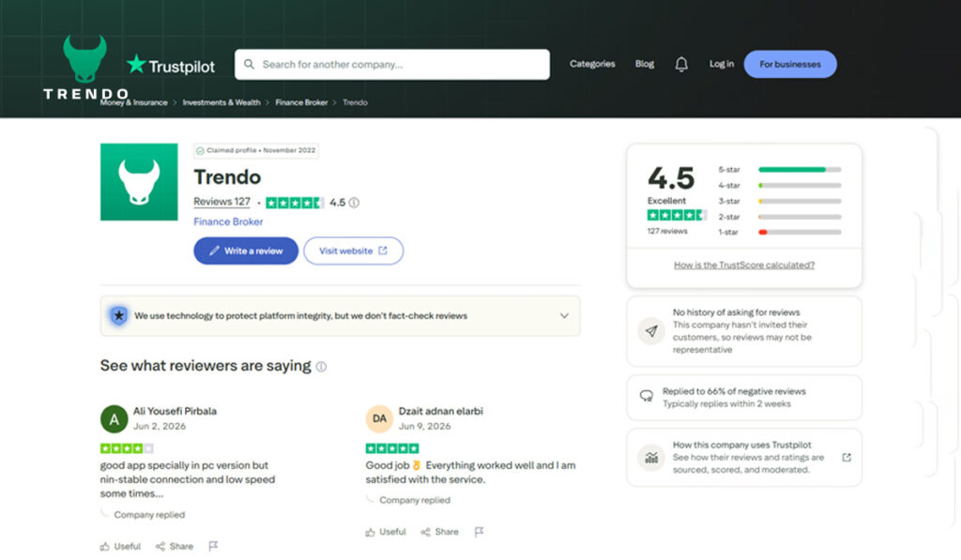961x560 pixels.
Task: Share Ali Yousefi's review
Action: pos(175,547)
